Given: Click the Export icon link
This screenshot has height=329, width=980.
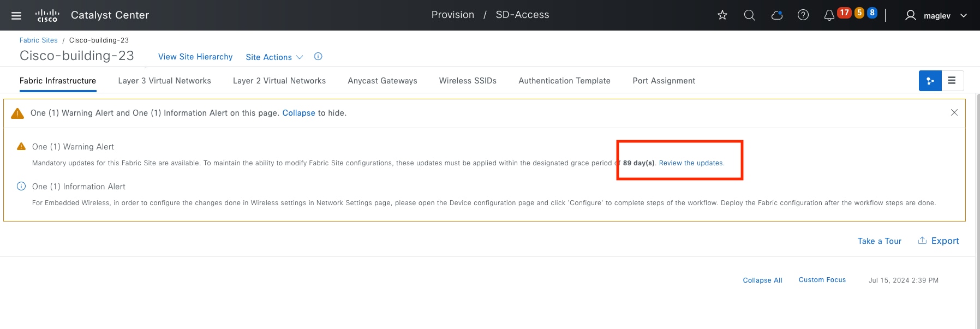Looking at the screenshot, I should click(938, 241).
